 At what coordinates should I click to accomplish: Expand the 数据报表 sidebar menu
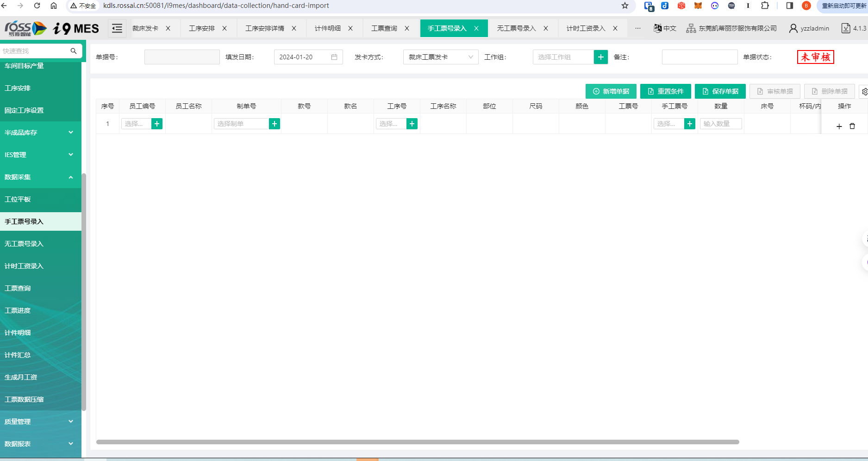tap(41, 444)
